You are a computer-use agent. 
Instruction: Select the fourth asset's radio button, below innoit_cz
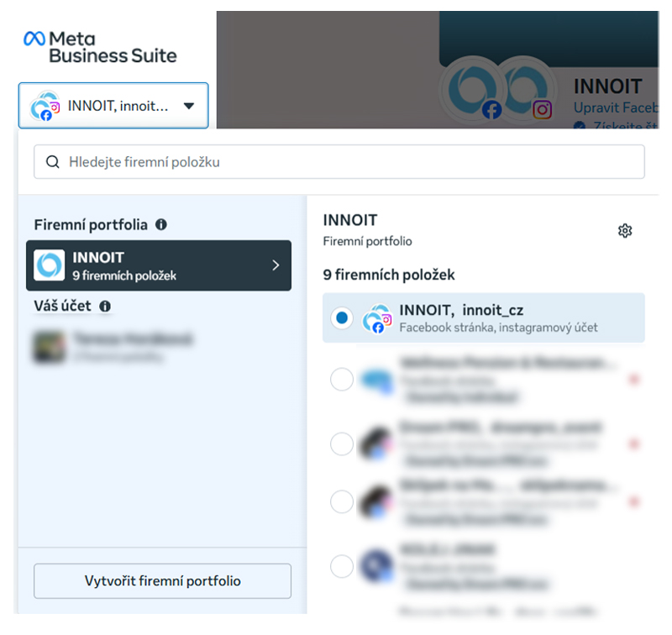[342, 501]
